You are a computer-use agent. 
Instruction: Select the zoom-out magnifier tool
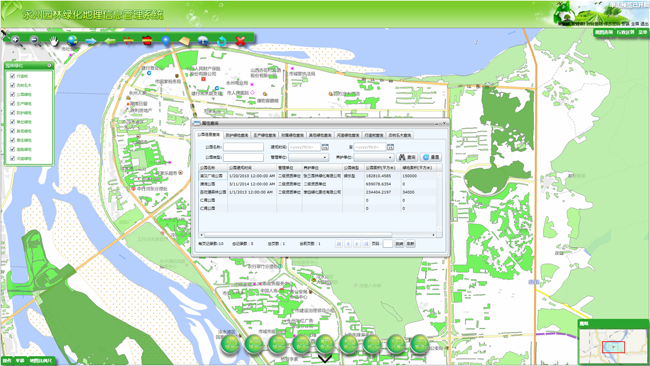35,40
